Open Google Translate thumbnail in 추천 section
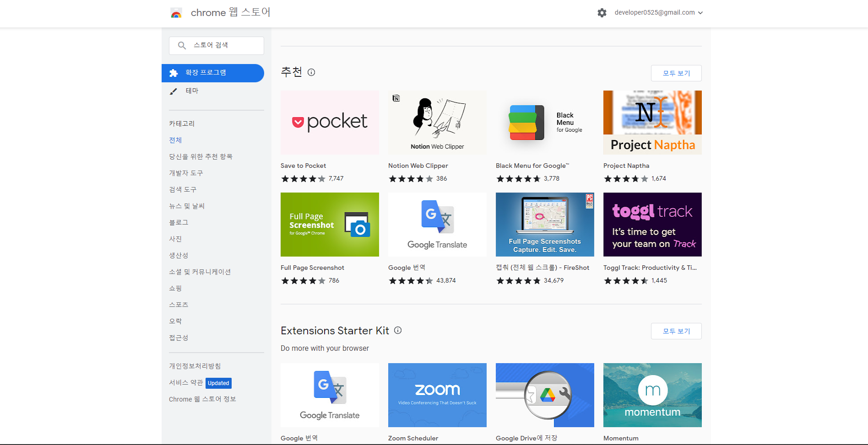Image resolution: width=868 pixels, height=445 pixels. click(x=437, y=225)
